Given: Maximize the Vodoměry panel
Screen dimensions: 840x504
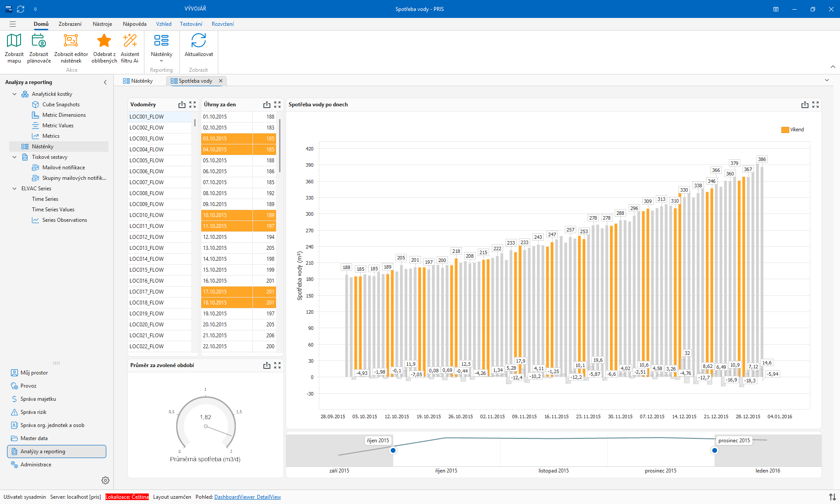Looking at the screenshot, I should pyautogui.click(x=192, y=105).
